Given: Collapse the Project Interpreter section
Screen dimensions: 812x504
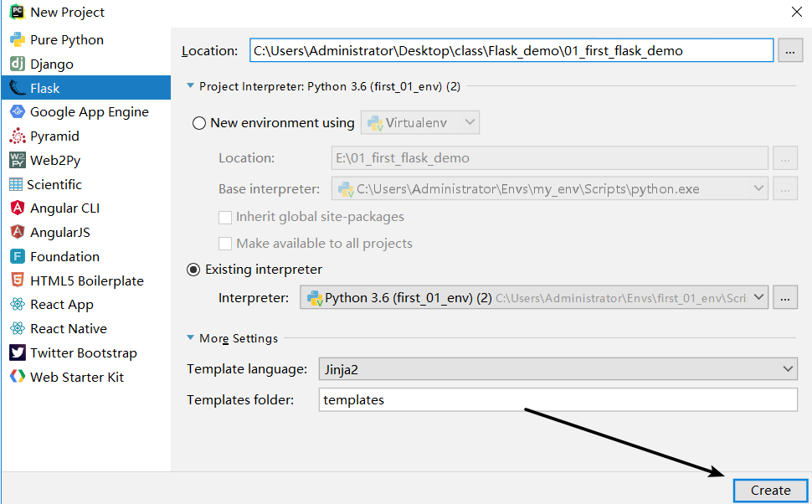Looking at the screenshot, I should 191,86.
